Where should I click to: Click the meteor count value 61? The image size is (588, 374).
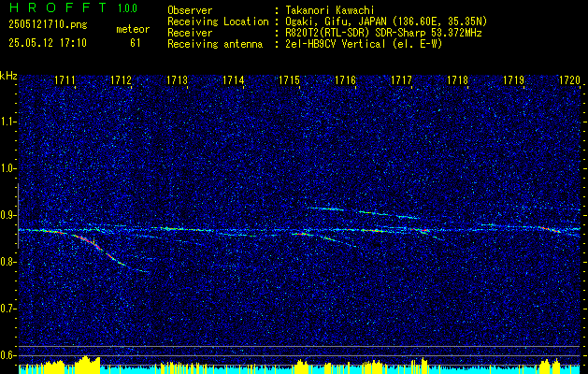pos(136,43)
